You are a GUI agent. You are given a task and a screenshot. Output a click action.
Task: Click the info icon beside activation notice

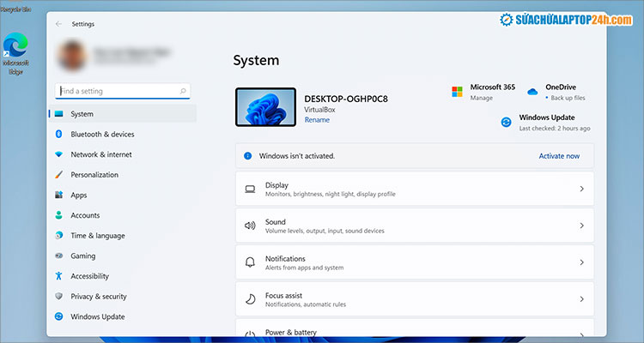tap(247, 156)
